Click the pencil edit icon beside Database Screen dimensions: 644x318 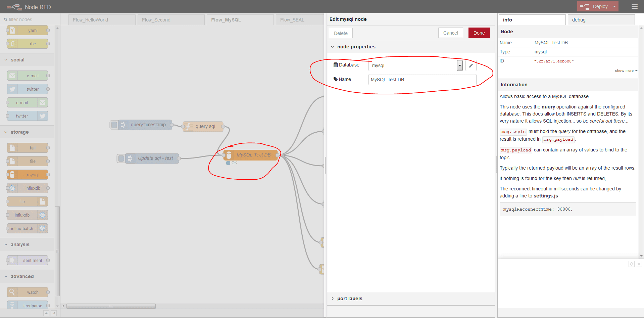point(471,66)
